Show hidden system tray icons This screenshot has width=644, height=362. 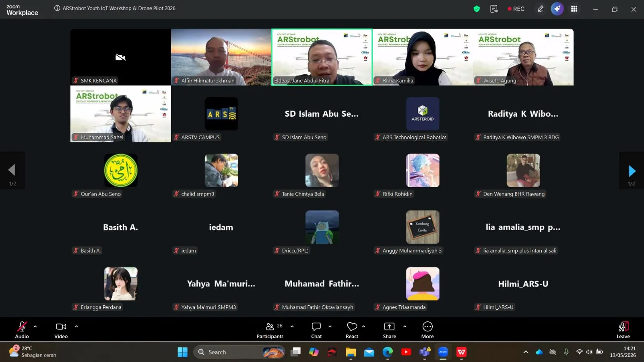coord(526,352)
